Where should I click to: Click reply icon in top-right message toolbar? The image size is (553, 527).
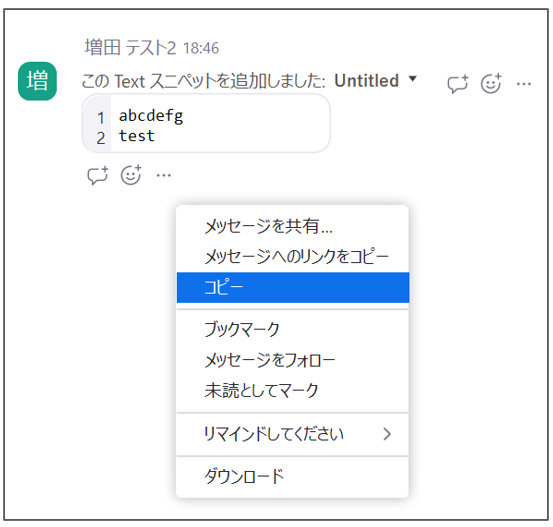[457, 84]
